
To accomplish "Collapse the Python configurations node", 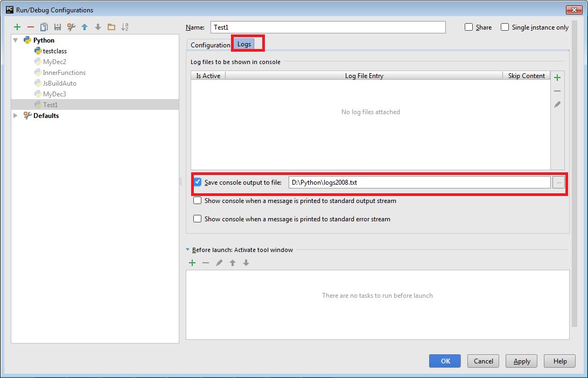I will (16, 40).
